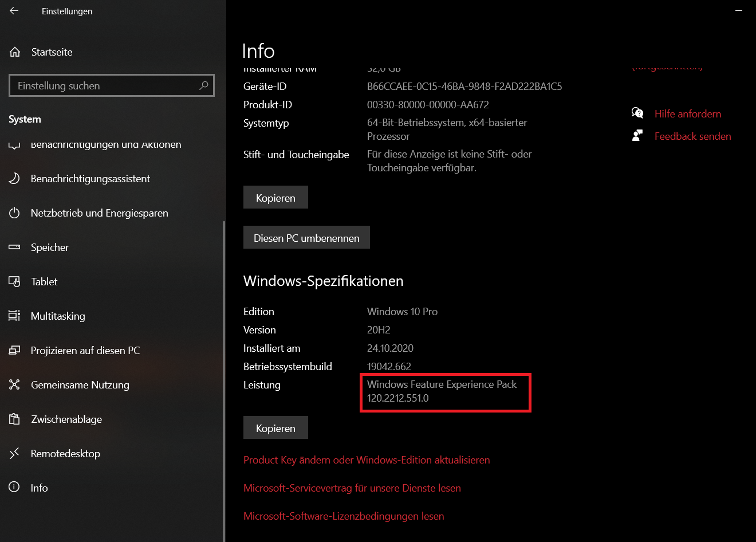Open the Startseite home icon
This screenshot has width=756, height=542.
pos(15,52)
